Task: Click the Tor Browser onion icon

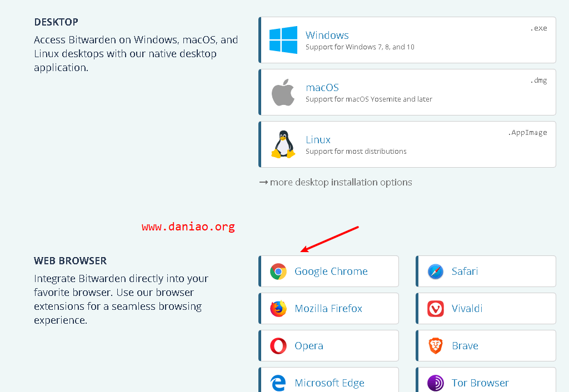Action: click(x=436, y=383)
